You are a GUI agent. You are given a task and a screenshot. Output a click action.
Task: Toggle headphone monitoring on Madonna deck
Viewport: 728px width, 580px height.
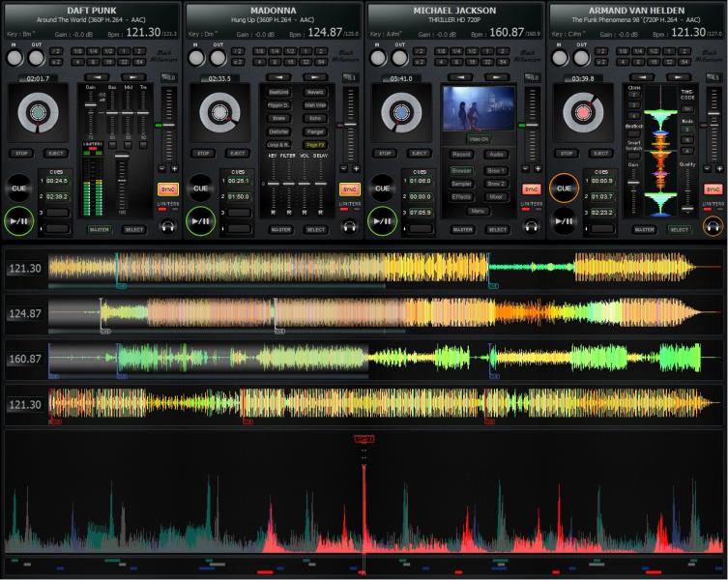[349, 226]
